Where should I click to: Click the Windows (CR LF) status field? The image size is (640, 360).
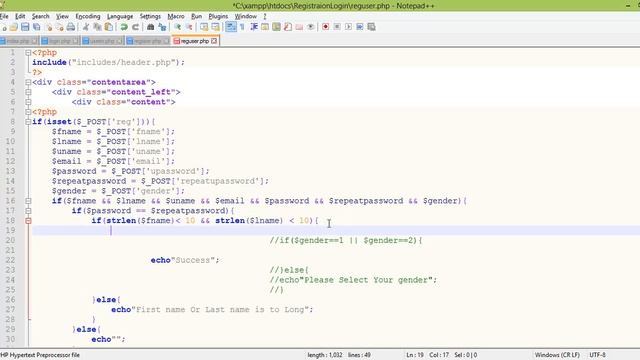pyautogui.click(x=557, y=355)
